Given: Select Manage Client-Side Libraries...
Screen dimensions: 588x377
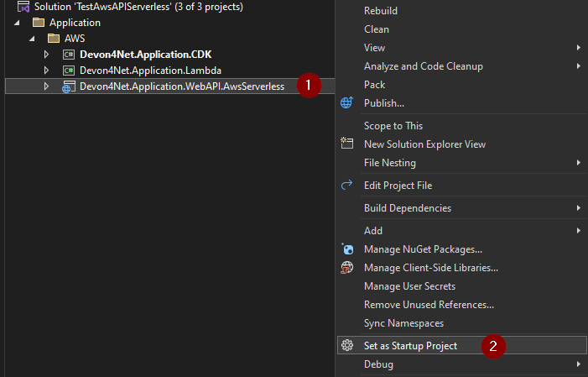Looking at the screenshot, I should pos(431,268).
